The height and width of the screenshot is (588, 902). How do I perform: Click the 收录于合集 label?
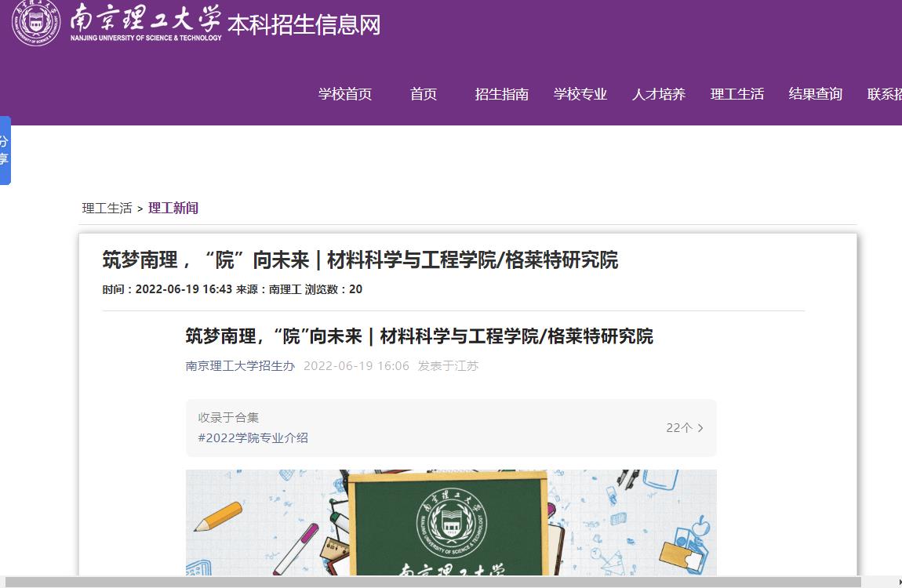pyautogui.click(x=228, y=417)
